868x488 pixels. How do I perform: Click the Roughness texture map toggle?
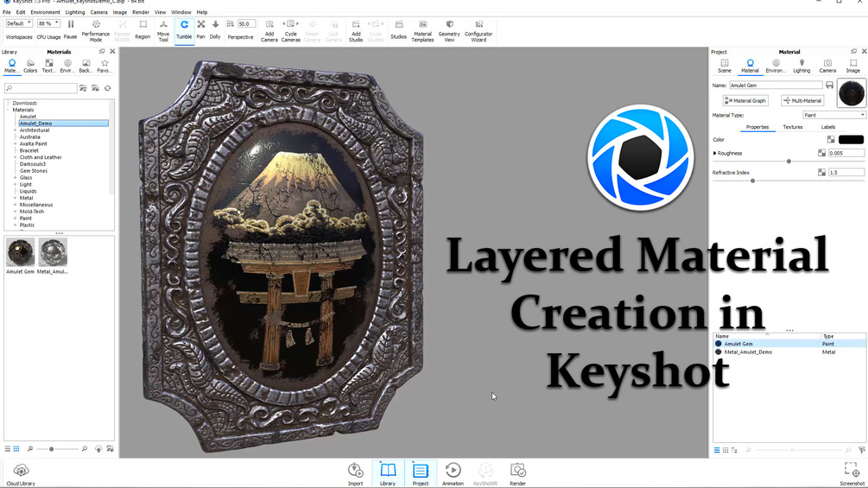tap(821, 153)
